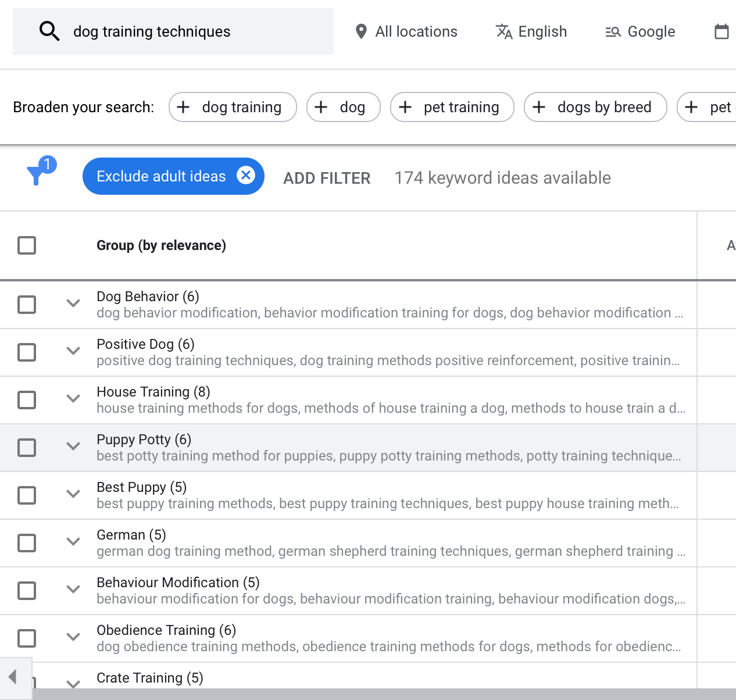The image size is (736, 700).
Task: Check the Best Puppy group checkbox
Action: click(x=27, y=495)
